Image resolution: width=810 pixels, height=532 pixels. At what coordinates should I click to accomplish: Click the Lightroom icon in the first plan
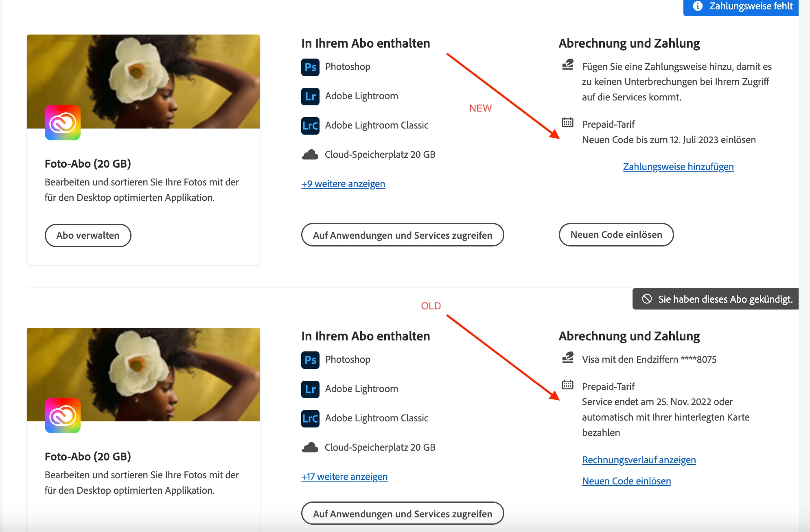pos(310,96)
